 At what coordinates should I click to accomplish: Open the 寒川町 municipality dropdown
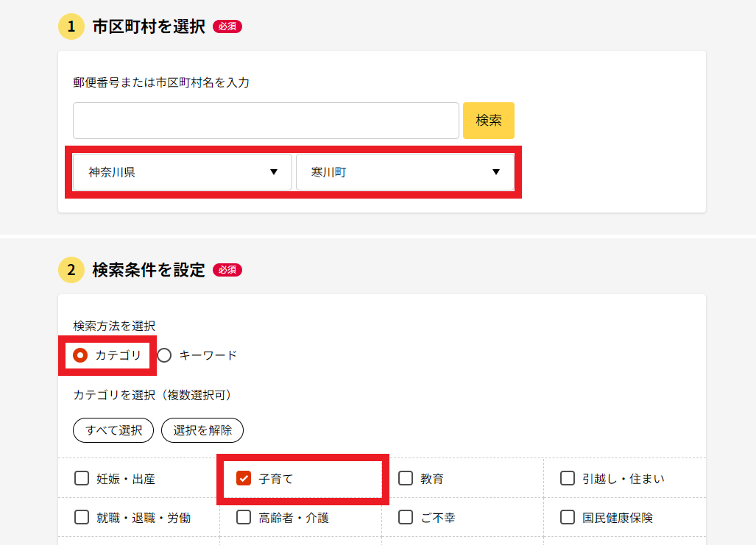[405, 172]
